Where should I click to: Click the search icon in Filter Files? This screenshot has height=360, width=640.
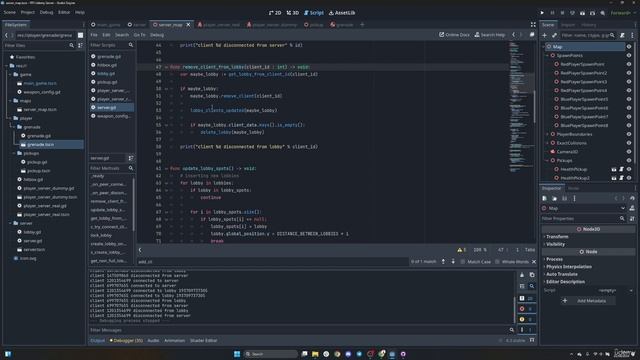72,45
